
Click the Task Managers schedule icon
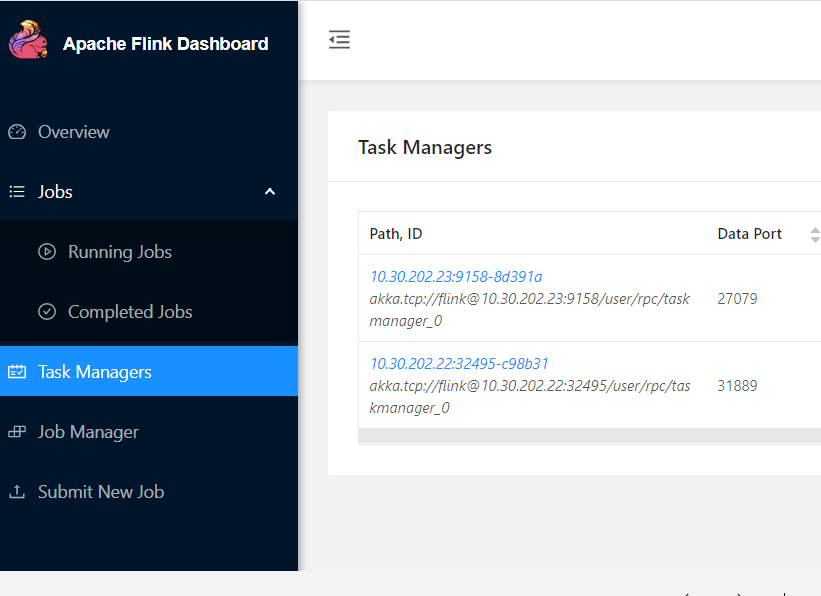coord(17,372)
